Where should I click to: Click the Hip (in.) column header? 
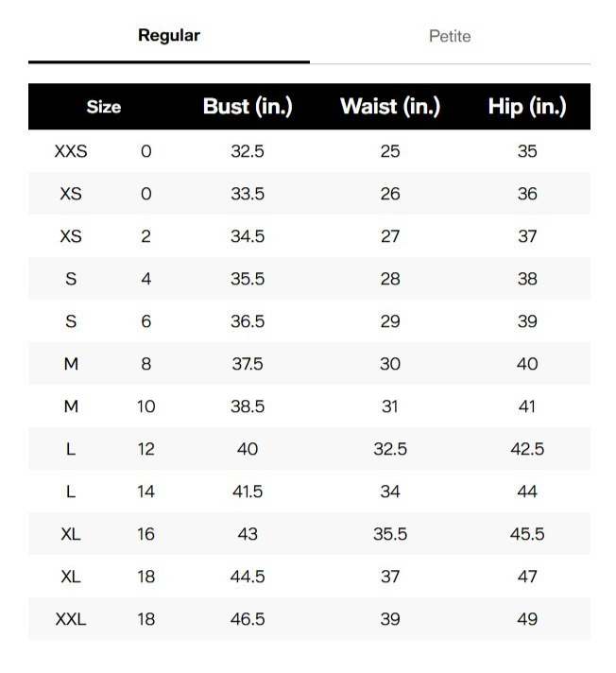pyautogui.click(x=527, y=107)
